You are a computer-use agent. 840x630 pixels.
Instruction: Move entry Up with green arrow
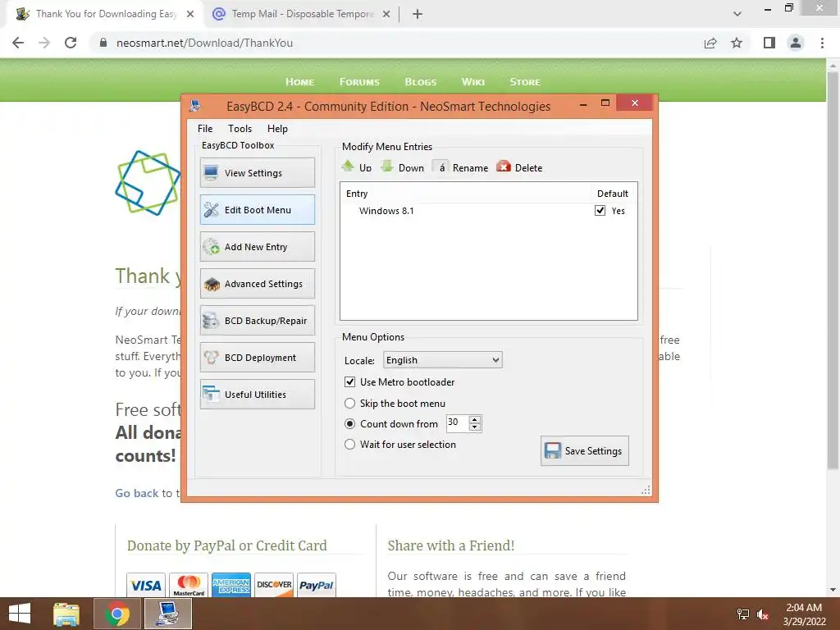[356, 167]
